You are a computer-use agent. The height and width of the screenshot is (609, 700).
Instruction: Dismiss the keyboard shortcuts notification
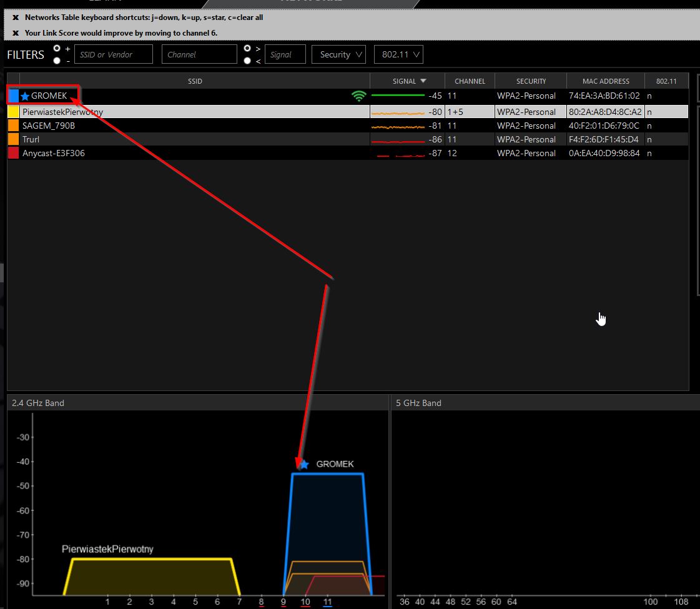pos(16,17)
